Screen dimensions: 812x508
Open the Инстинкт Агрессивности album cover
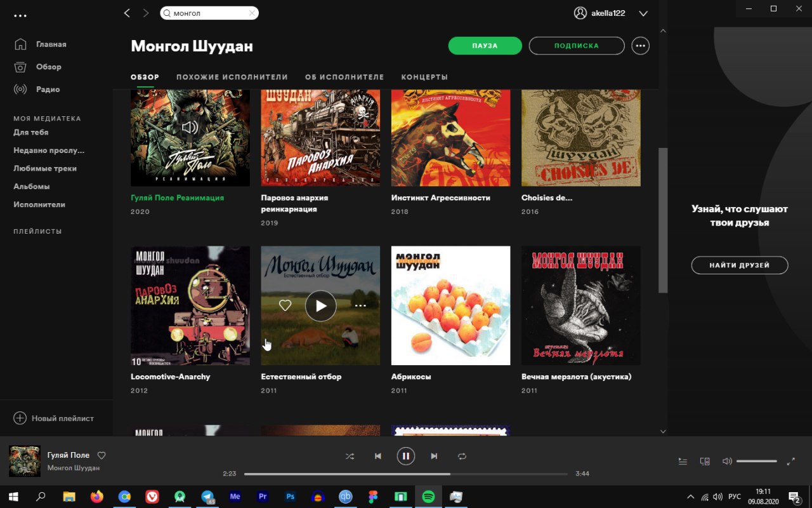(450, 138)
